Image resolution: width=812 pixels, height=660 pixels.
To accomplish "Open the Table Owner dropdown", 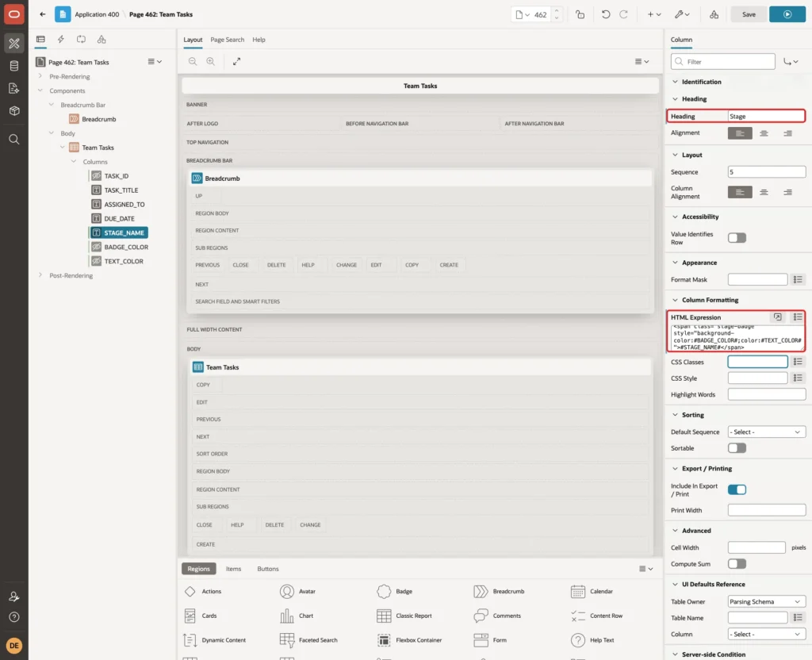I will [x=767, y=601].
